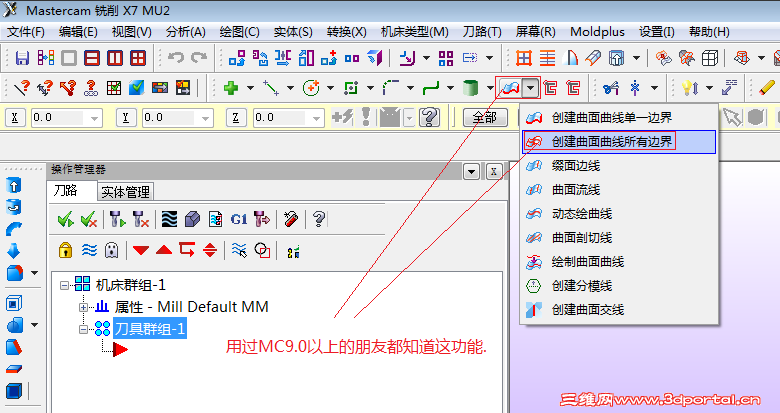Click the Z coordinate label button

pos(236,118)
